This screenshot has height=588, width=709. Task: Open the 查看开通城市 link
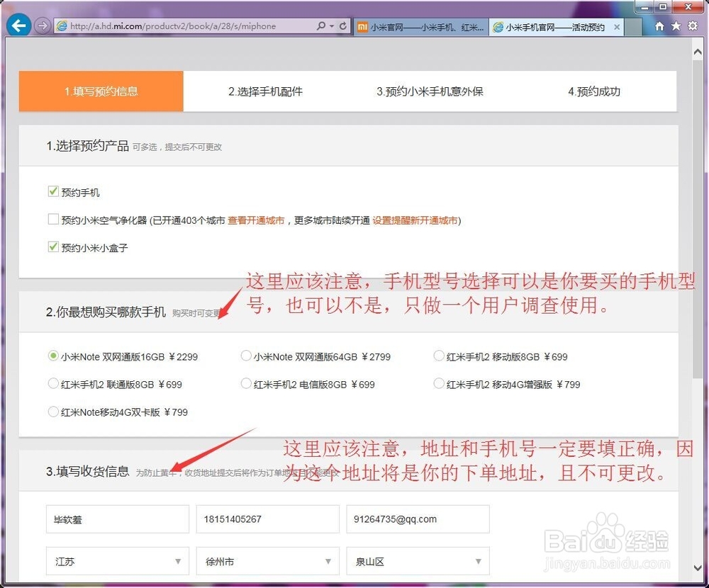tap(256, 220)
